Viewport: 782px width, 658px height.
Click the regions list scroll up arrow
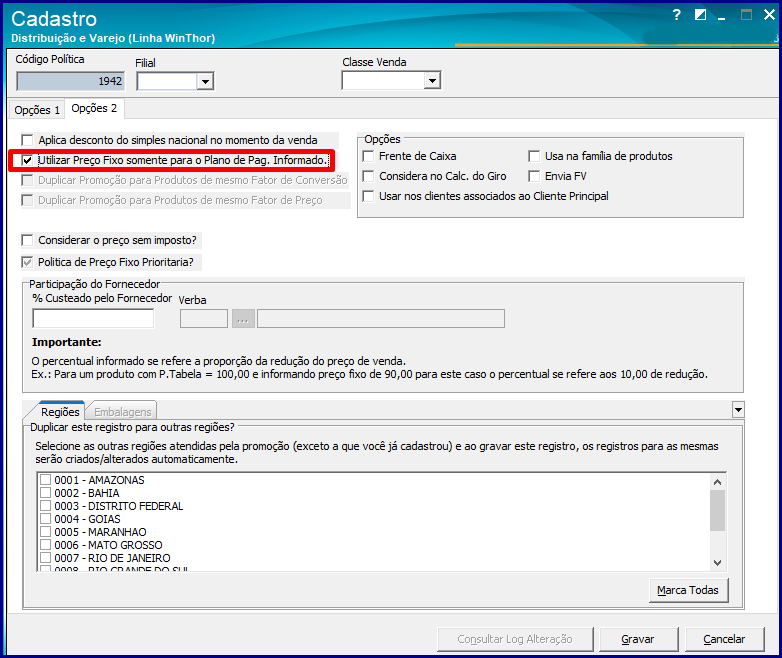coord(717,482)
